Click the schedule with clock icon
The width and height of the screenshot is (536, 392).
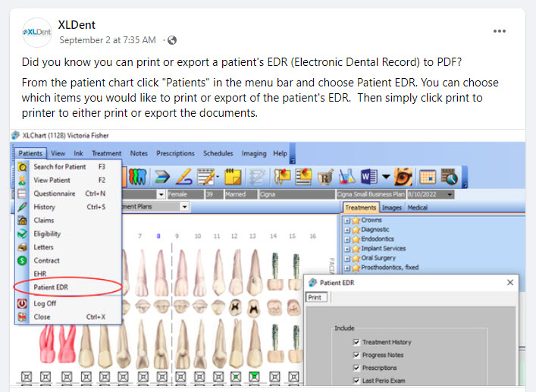pos(450,177)
